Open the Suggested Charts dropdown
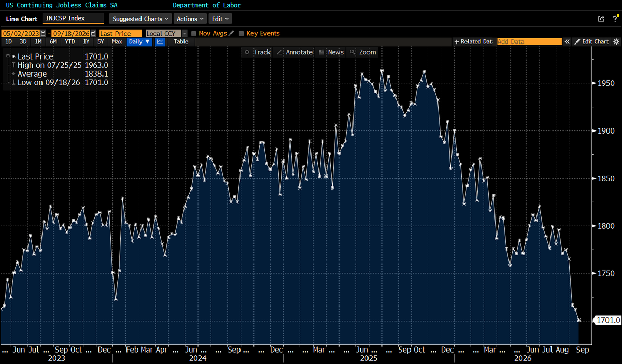This screenshot has height=364, width=622. pos(140,19)
